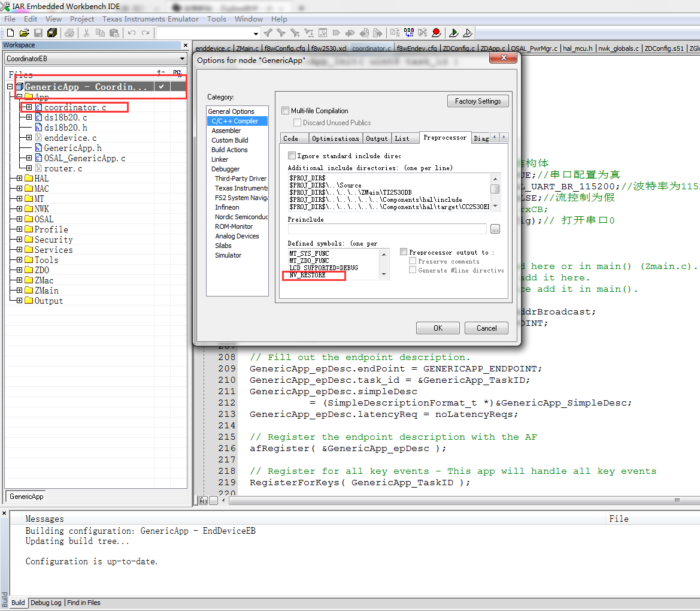This screenshot has width=700, height=611.
Task: Click the function list fo icon below editor
Action: tap(203, 501)
